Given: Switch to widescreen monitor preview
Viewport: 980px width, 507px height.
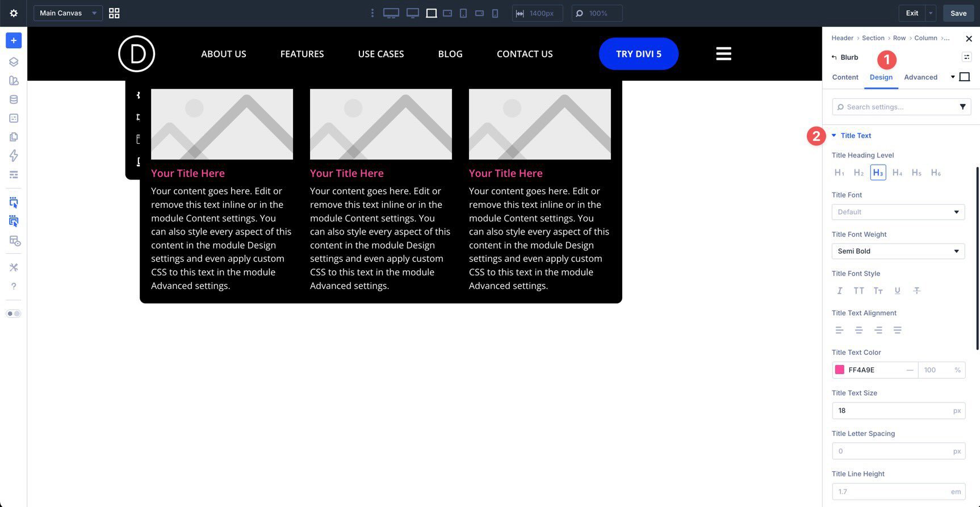Looking at the screenshot, I should pyautogui.click(x=413, y=13).
